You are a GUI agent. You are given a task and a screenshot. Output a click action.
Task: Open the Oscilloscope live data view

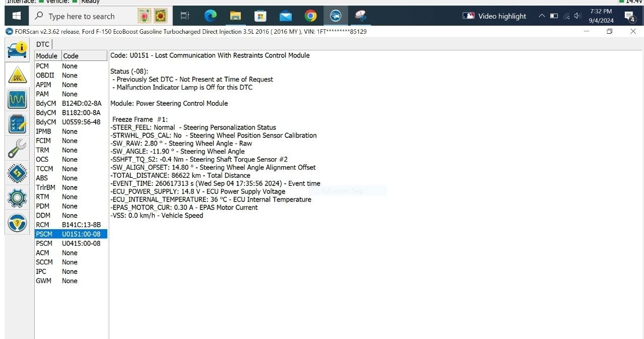coord(17,99)
